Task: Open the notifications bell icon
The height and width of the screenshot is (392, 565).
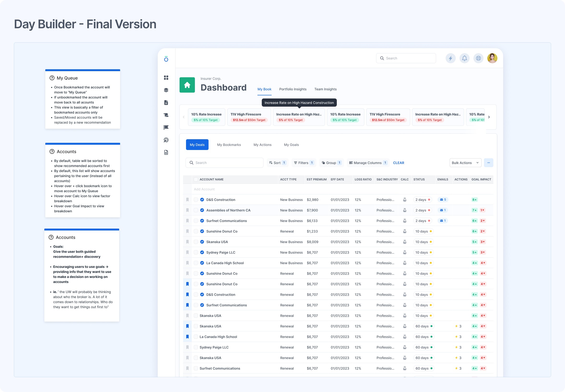Action: (464, 58)
